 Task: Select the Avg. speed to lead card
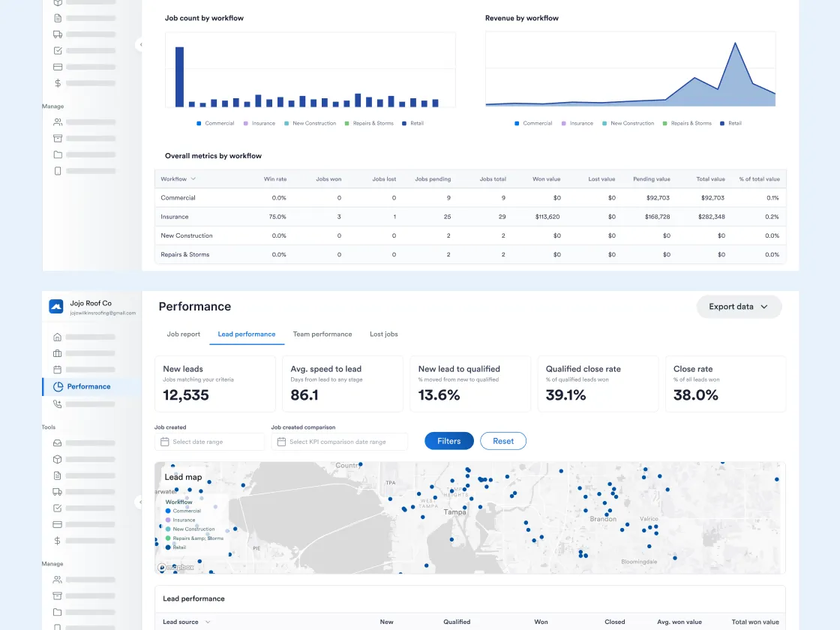coord(342,384)
